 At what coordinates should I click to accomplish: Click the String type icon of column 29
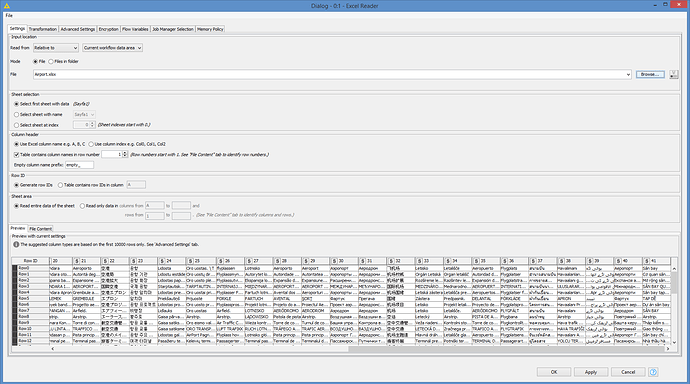(305, 261)
